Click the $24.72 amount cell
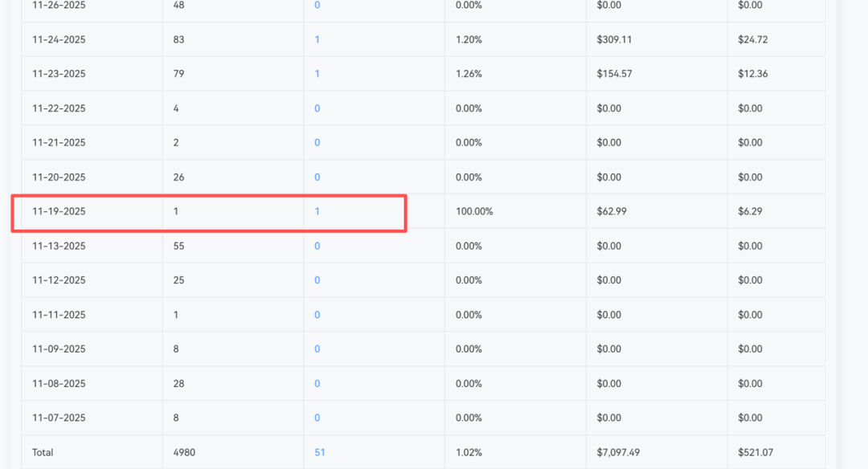Screen dimensions: 868x469 point(752,40)
